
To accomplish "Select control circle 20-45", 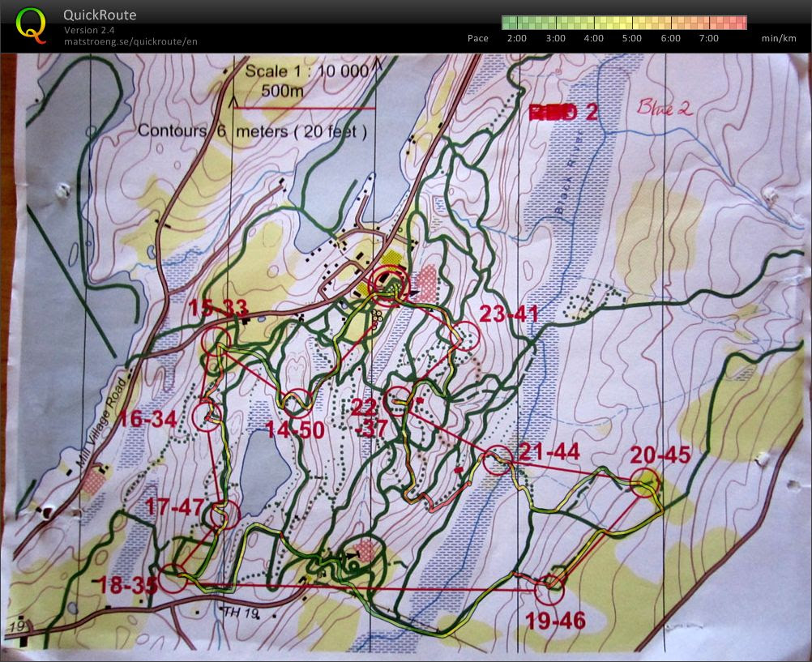I will point(645,483).
